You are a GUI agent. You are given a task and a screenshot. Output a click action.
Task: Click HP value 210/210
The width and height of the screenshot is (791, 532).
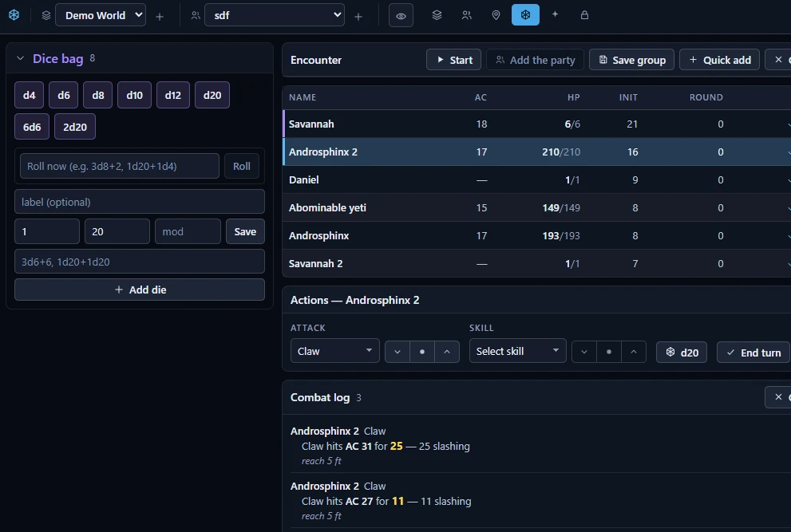561,152
